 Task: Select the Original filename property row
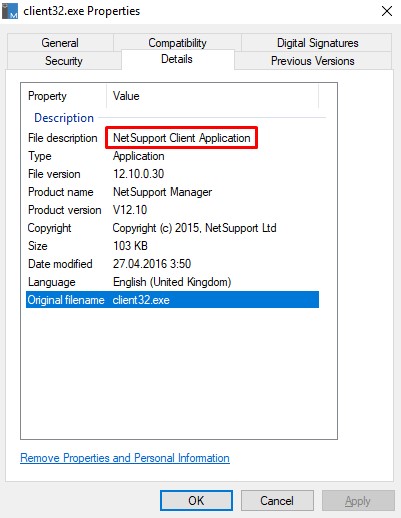(172, 300)
